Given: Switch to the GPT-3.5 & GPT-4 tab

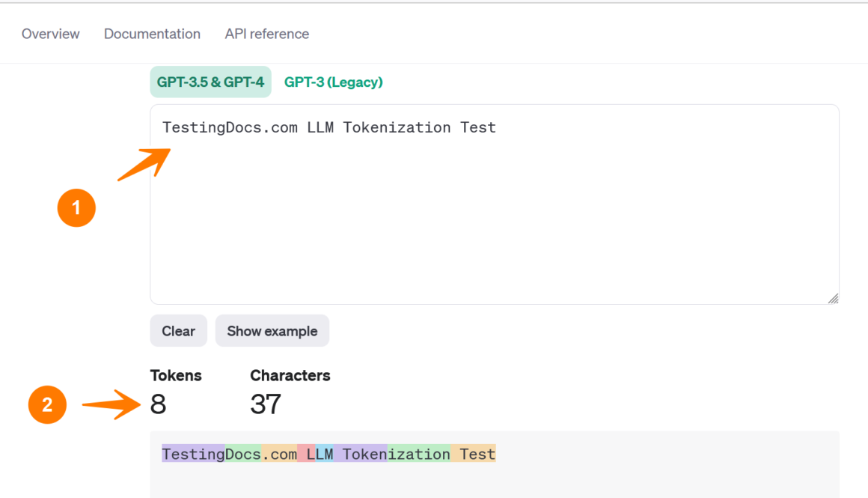Looking at the screenshot, I should 210,82.
